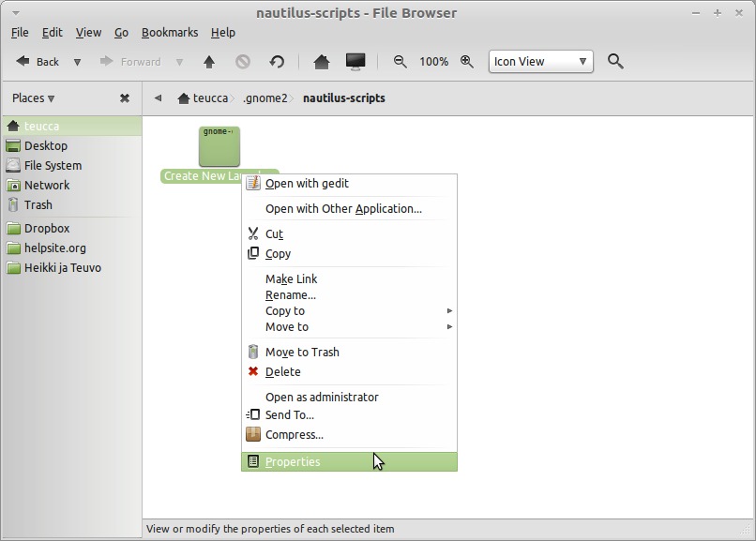Select teucca in Places sidebar

(x=72, y=127)
